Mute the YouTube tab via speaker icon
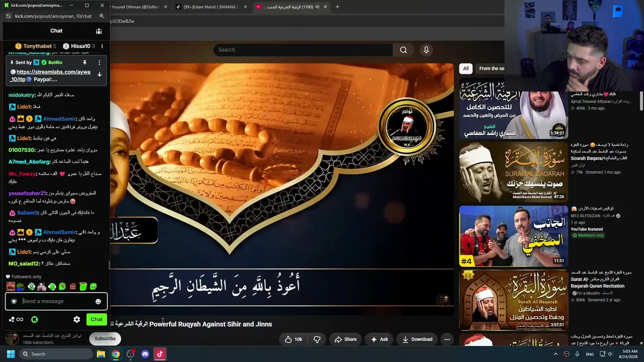Image resolution: width=644 pixels, height=362 pixels. pos(317,7)
